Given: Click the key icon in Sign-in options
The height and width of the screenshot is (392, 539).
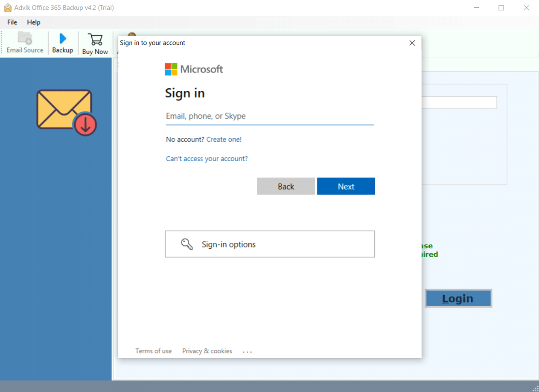Looking at the screenshot, I should tap(187, 244).
